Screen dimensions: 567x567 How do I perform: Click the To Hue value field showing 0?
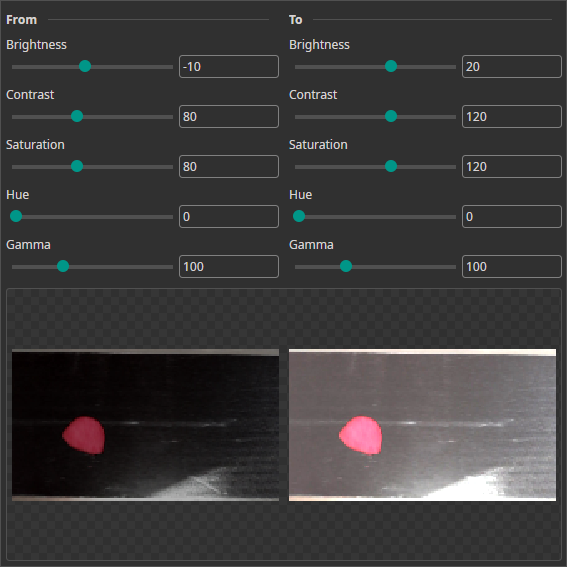[x=512, y=216]
